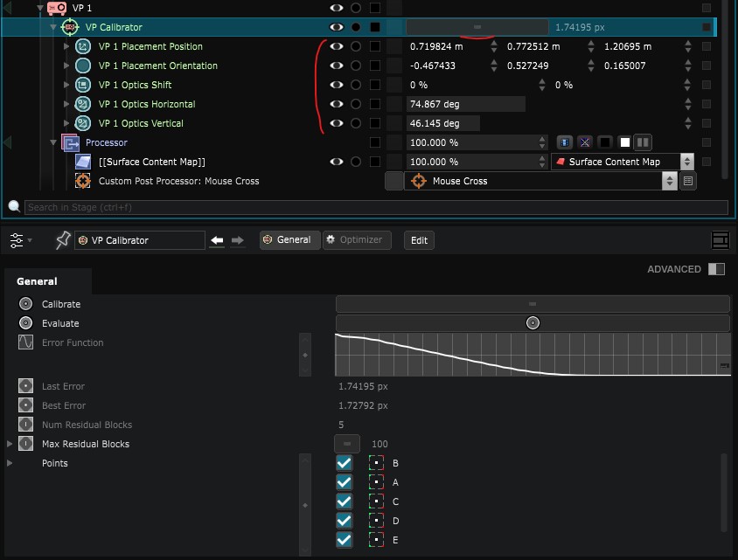
Task: Uncheck point D checkbox
Action: pyautogui.click(x=345, y=521)
